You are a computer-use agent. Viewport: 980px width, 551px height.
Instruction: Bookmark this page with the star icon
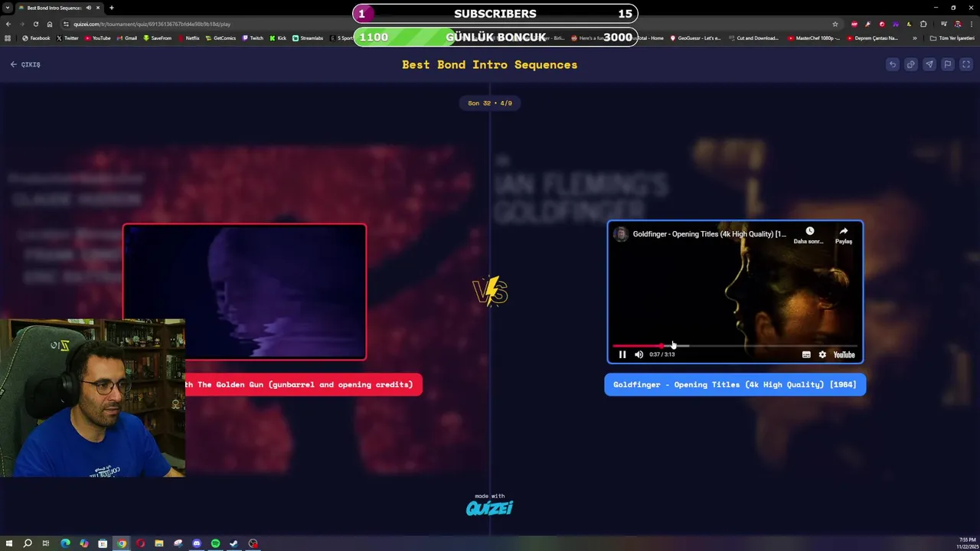click(x=835, y=24)
